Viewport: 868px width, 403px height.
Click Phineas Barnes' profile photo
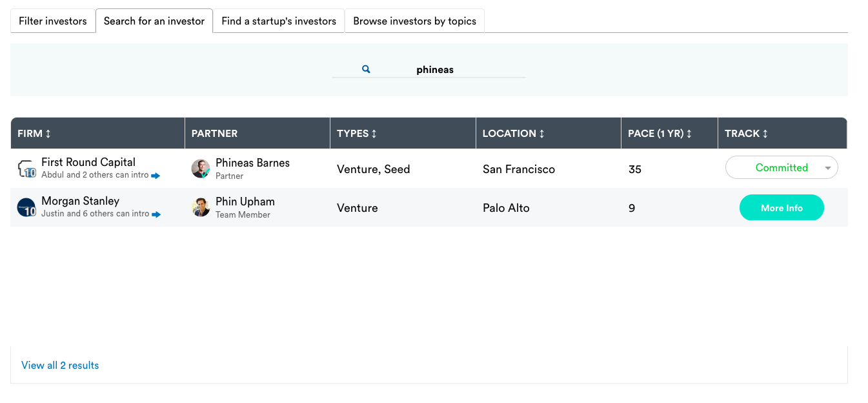pos(201,169)
